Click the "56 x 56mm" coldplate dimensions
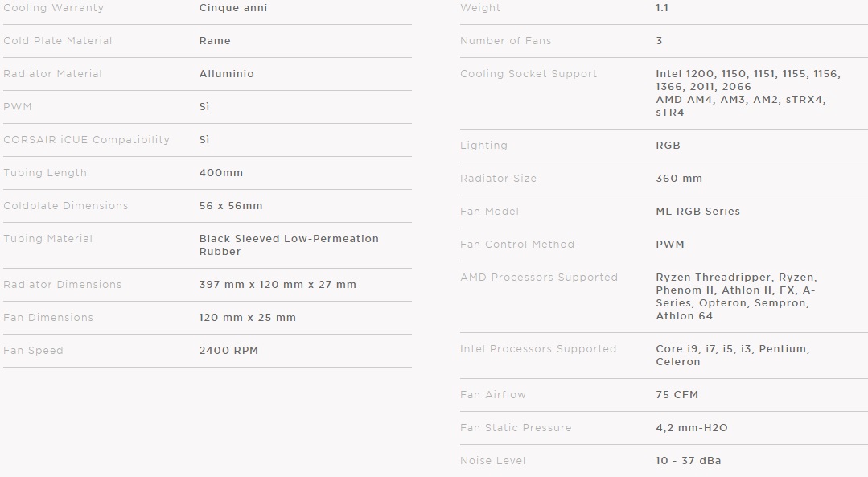The height and width of the screenshot is (477, 868). coord(231,206)
